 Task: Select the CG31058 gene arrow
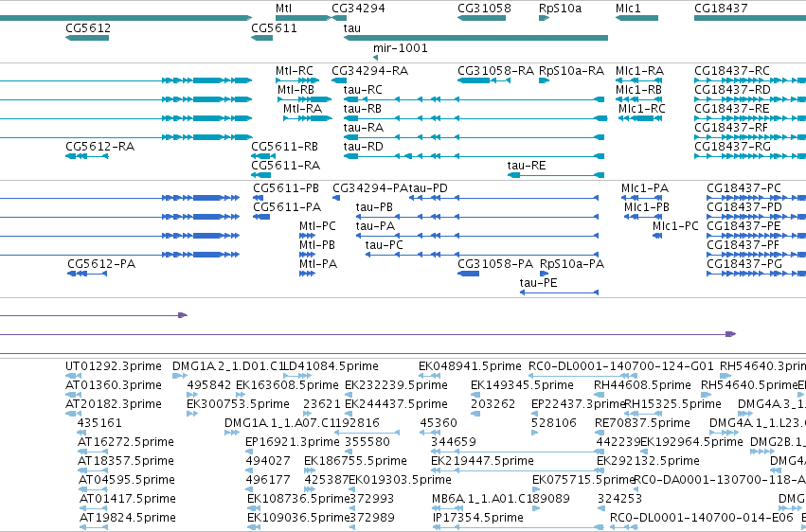pos(482,18)
